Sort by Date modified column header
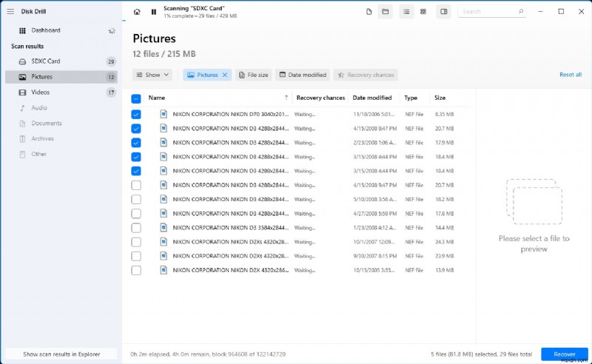The height and width of the screenshot is (364, 592). click(372, 98)
